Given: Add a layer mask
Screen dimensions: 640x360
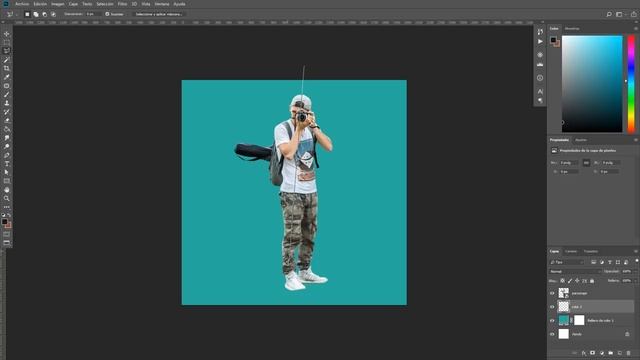Looking at the screenshot, I should click(x=593, y=353).
